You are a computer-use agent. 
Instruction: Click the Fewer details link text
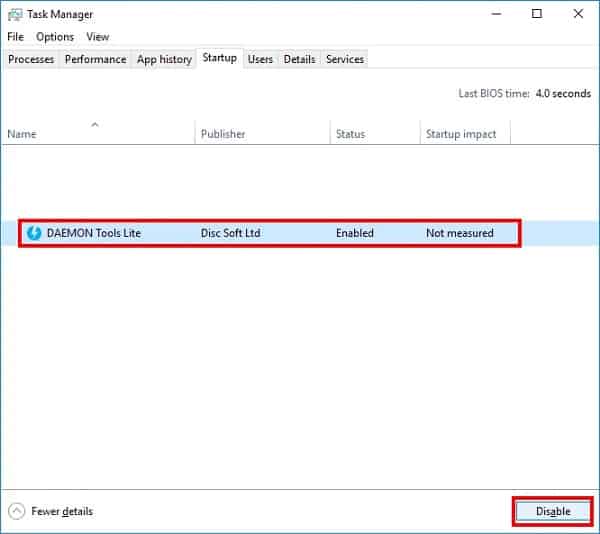pos(62,511)
